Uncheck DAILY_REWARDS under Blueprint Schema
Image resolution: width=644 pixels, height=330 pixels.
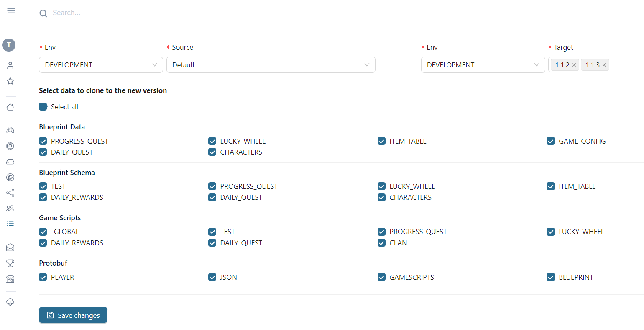[x=43, y=197]
